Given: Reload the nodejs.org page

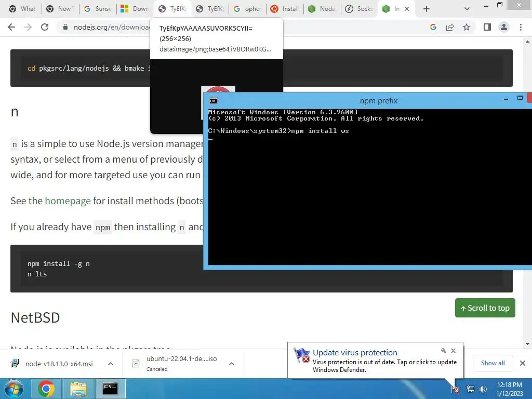Looking at the screenshot, I should click(45, 27).
